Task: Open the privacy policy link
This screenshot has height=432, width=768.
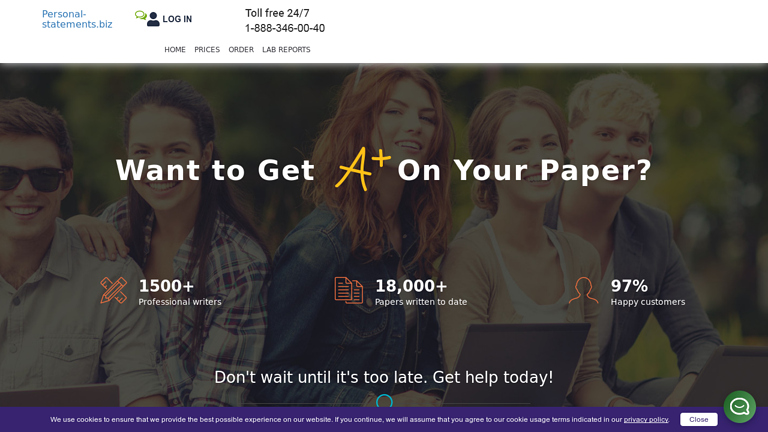Action: click(646, 420)
